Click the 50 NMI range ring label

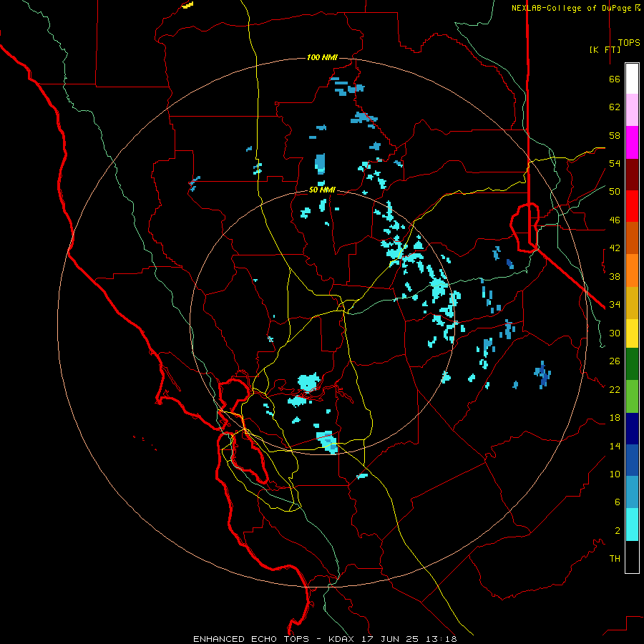pos(322,190)
